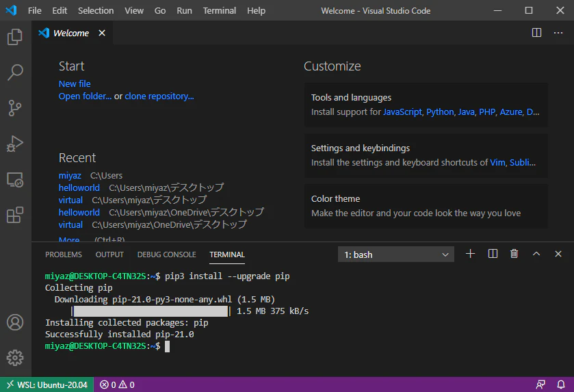Install Java language support link
Viewport: 574px width, 392px height.
[467, 112]
